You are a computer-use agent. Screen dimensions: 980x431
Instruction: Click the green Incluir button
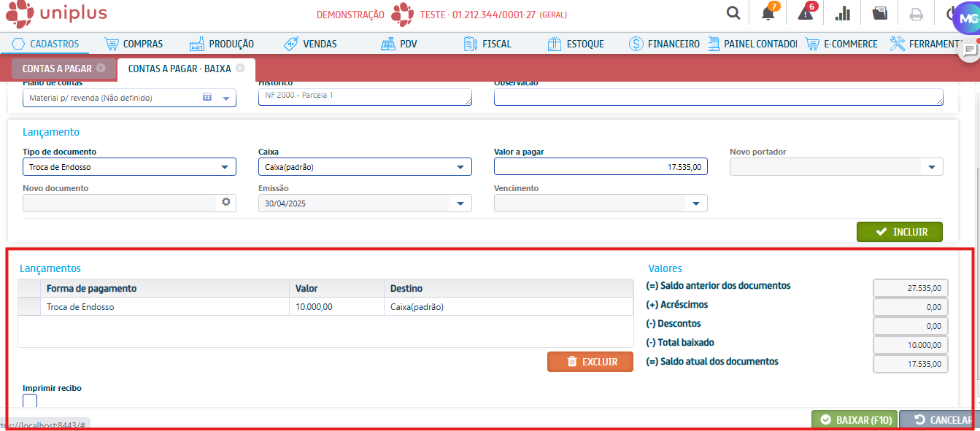pyautogui.click(x=899, y=232)
